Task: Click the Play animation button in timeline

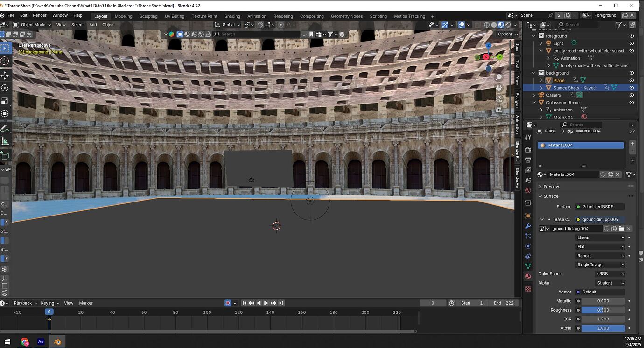Action: (x=266, y=303)
